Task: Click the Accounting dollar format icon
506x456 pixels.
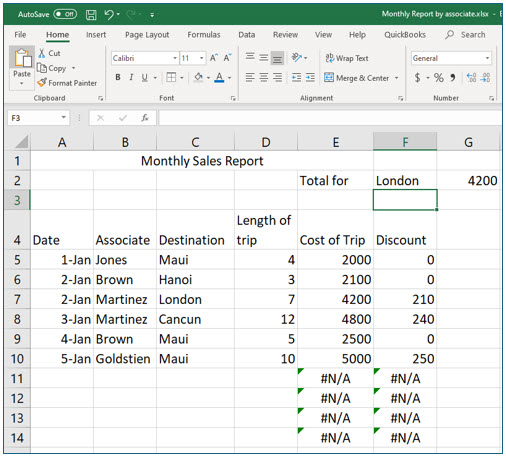Action: tap(417, 78)
